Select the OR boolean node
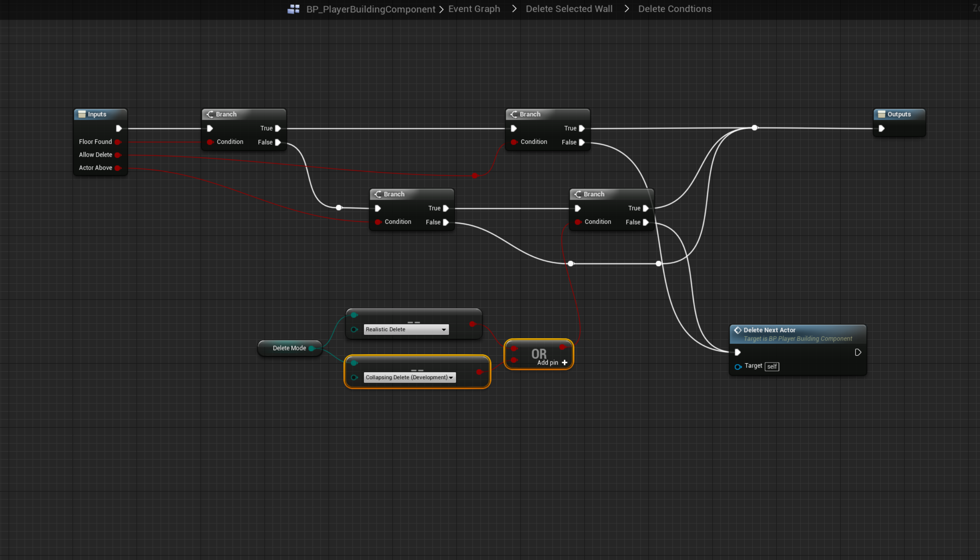 tap(539, 353)
